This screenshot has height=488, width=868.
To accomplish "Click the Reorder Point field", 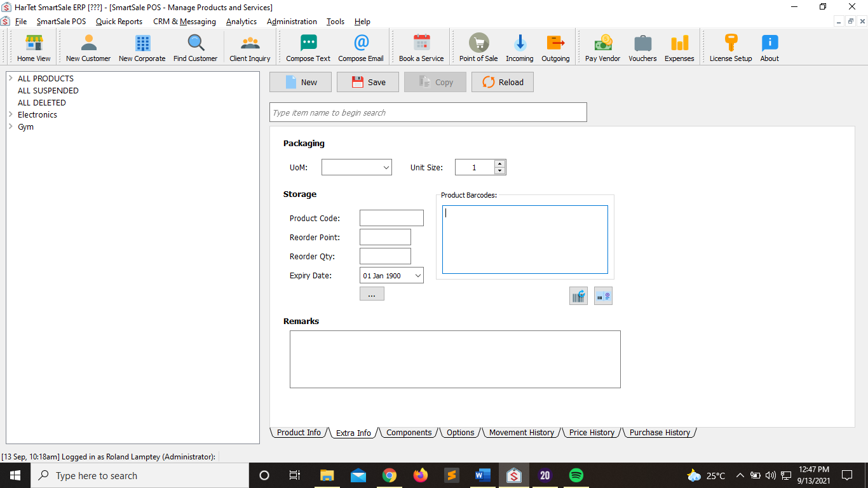I will pos(385,237).
